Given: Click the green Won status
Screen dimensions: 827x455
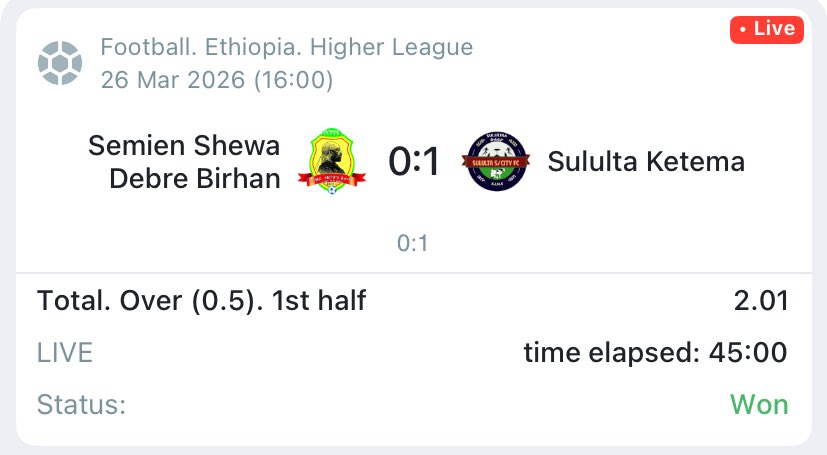Looking at the screenshot, I should [x=759, y=405].
